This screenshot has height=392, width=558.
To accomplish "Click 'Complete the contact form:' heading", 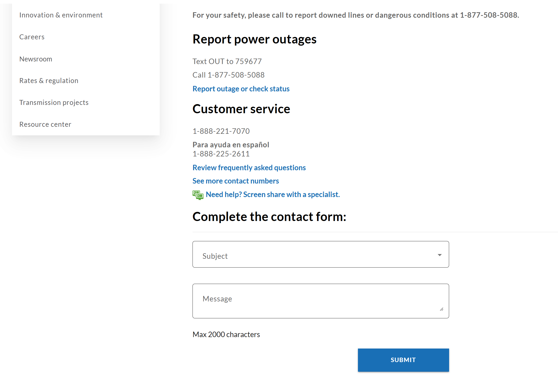I will (x=269, y=217).
